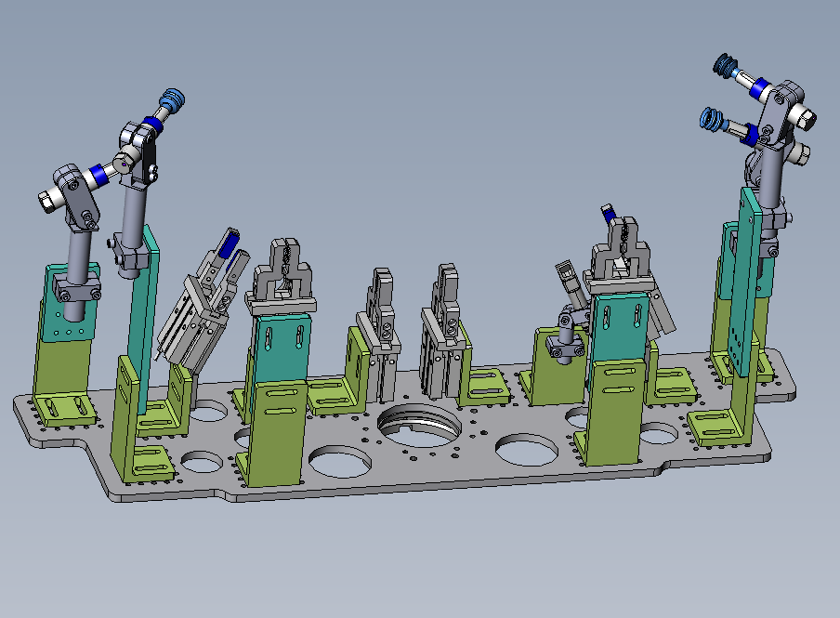The width and height of the screenshot is (840, 618).
Task: Select the hex nut on far-left clamp arm
Action: point(47,199)
